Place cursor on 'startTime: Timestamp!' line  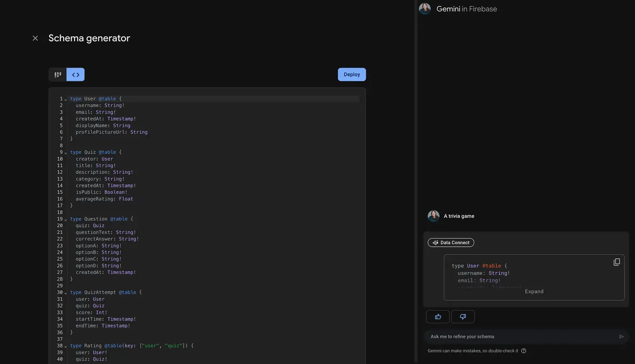point(106,319)
